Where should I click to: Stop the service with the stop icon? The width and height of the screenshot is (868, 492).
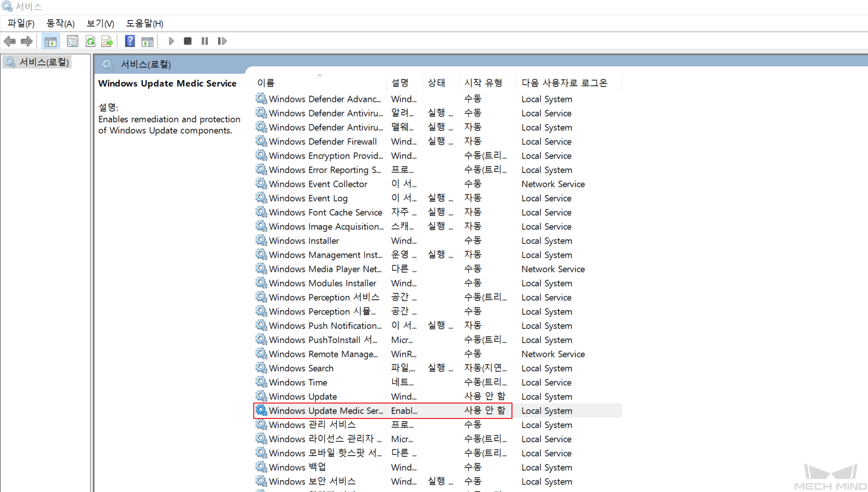click(x=188, y=41)
